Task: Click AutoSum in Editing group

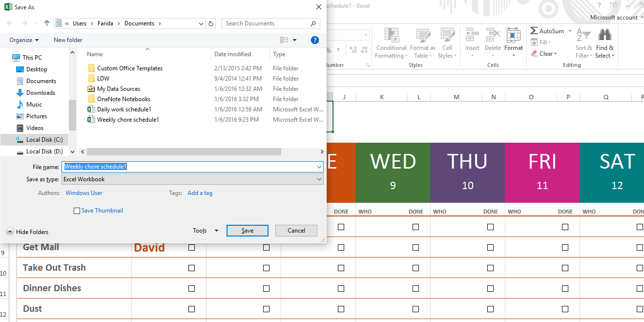Action: tap(547, 31)
